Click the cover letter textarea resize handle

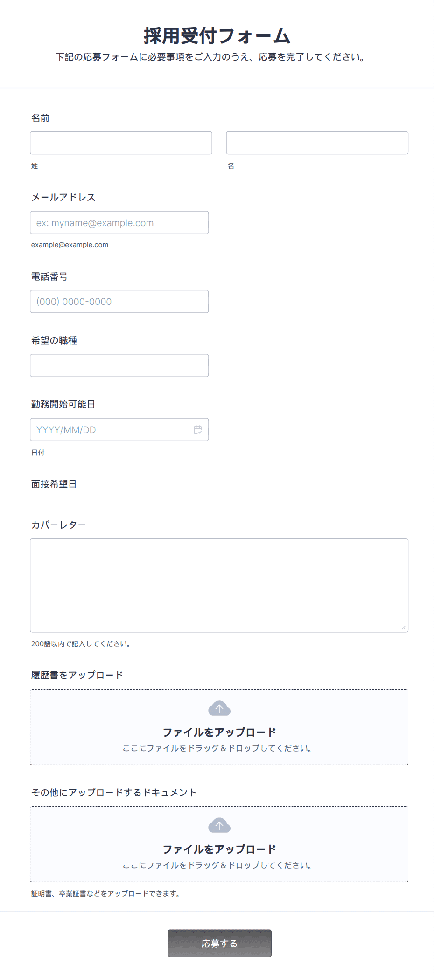(404, 628)
